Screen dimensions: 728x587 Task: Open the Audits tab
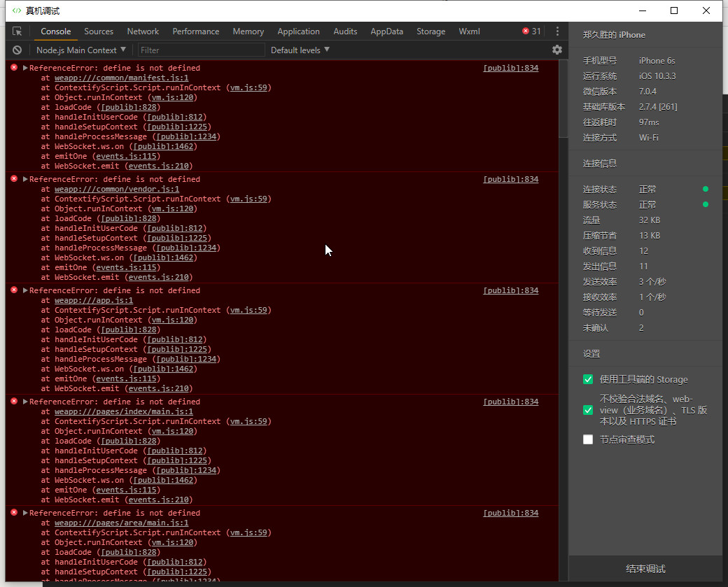[x=345, y=31]
